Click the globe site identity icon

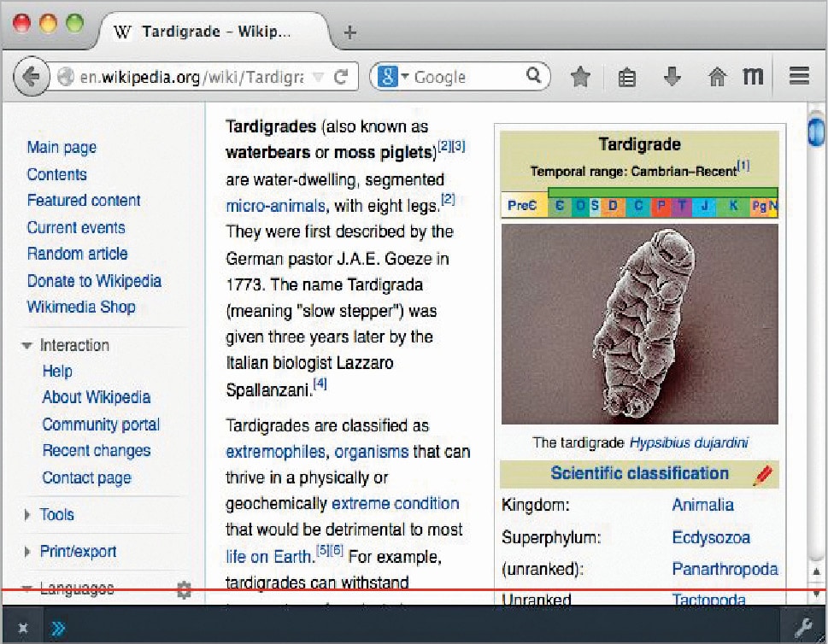click(66, 77)
